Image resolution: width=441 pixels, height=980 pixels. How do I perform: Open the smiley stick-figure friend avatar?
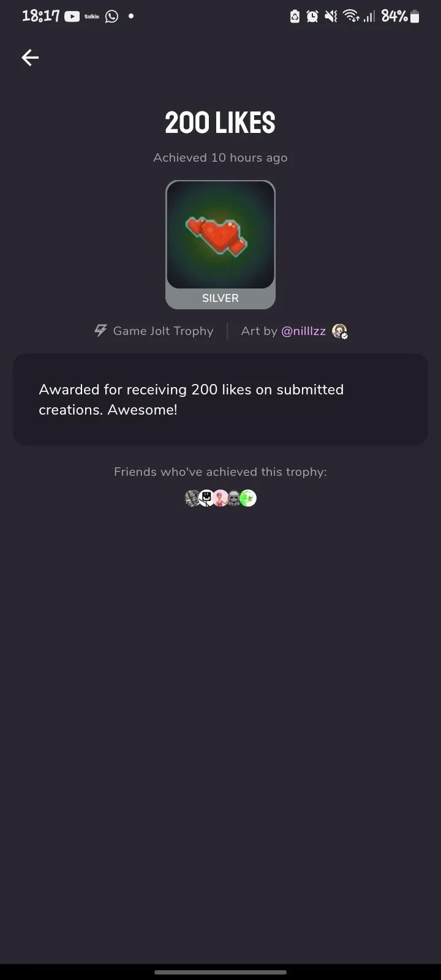pos(206,499)
